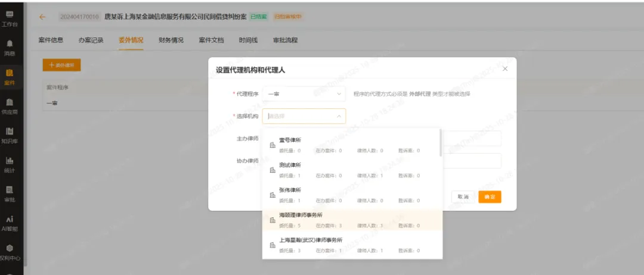The height and width of the screenshot is (275, 644).
Task: Click the orange 委外律所 add button
Action: 61,65
